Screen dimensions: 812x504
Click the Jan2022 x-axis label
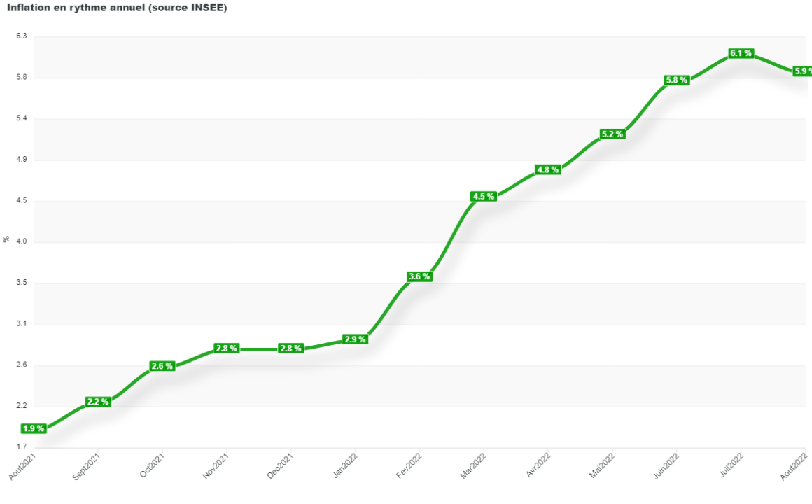pyautogui.click(x=344, y=466)
